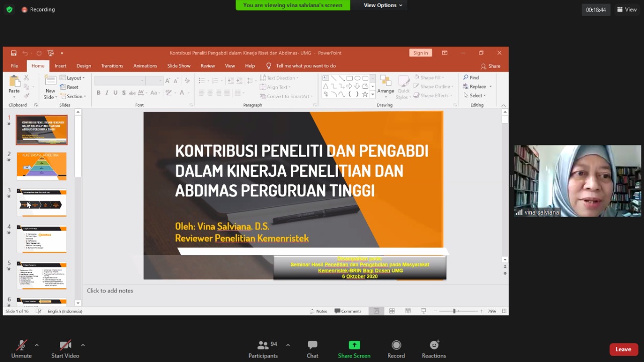Open Zoom Reactions

[x=434, y=348]
